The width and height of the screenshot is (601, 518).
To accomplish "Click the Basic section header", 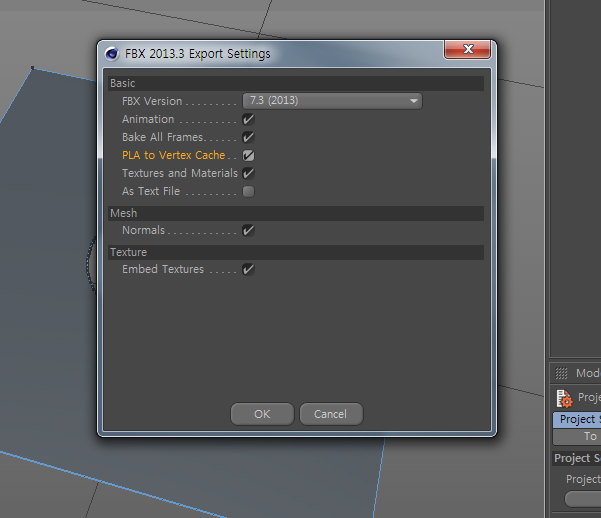I will (x=296, y=83).
